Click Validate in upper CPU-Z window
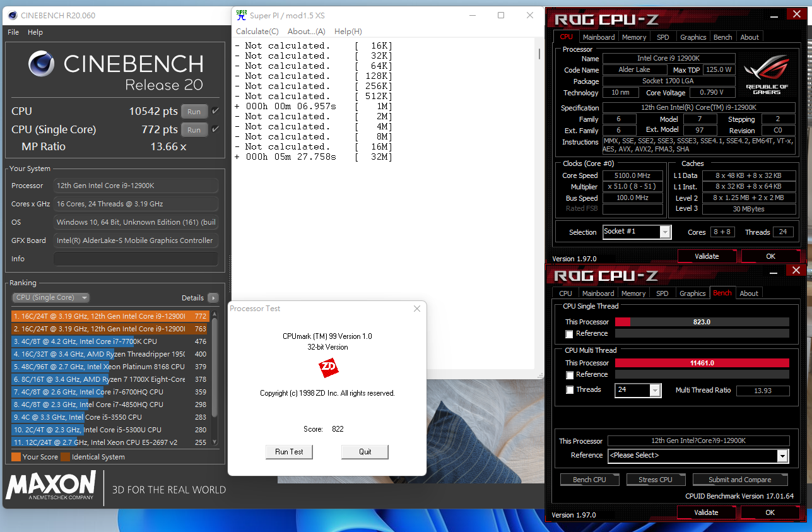 pos(707,256)
